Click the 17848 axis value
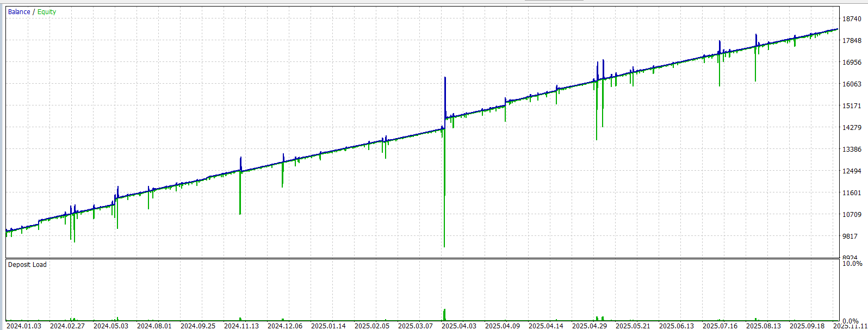This screenshot has height=330, width=868. tap(852, 41)
